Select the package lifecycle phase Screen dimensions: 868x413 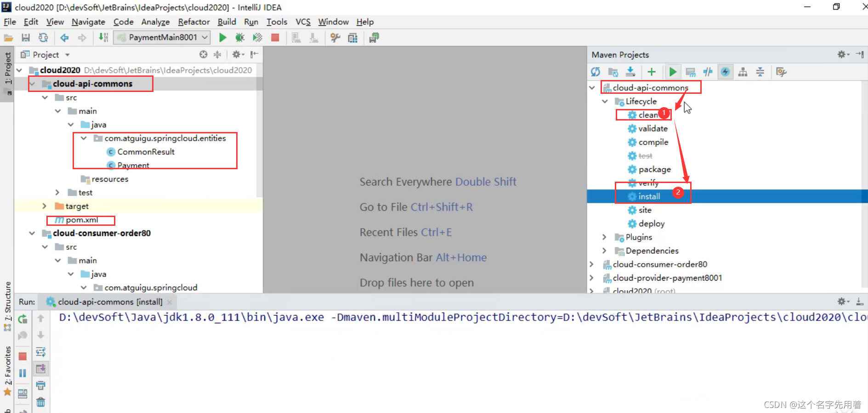tap(654, 169)
